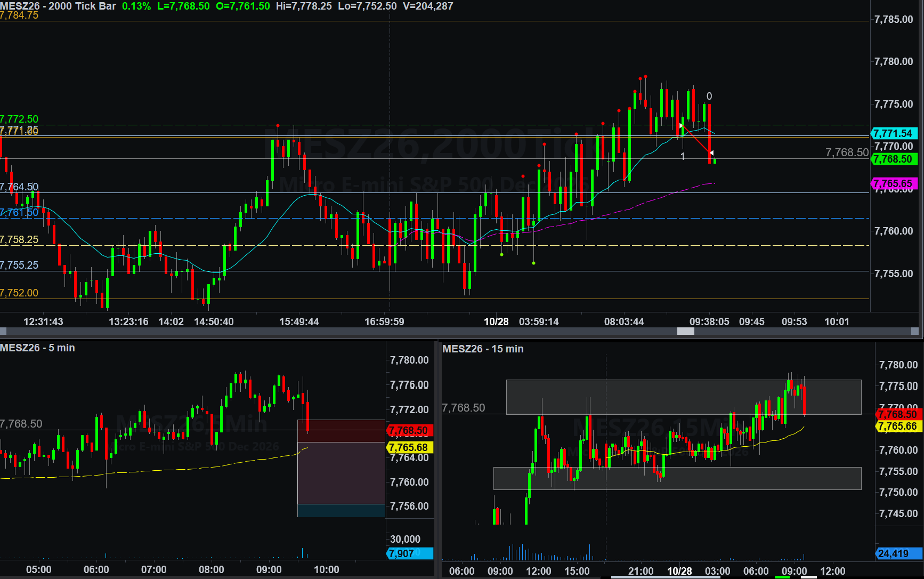Click the yellow 7,765.66 label on 15 min chart
This screenshot has height=579, width=924.
(x=898, y=426)
